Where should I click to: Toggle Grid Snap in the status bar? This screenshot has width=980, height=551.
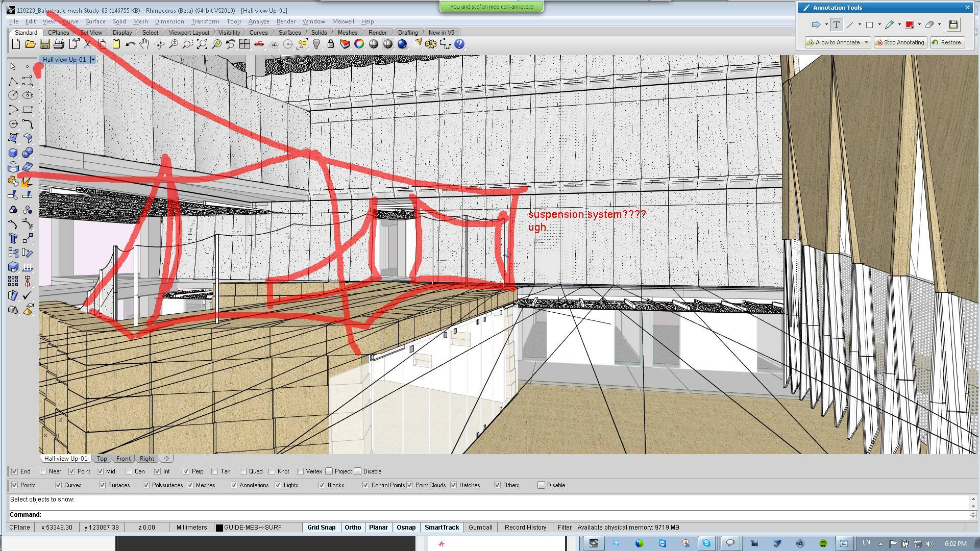click(322, 528)
